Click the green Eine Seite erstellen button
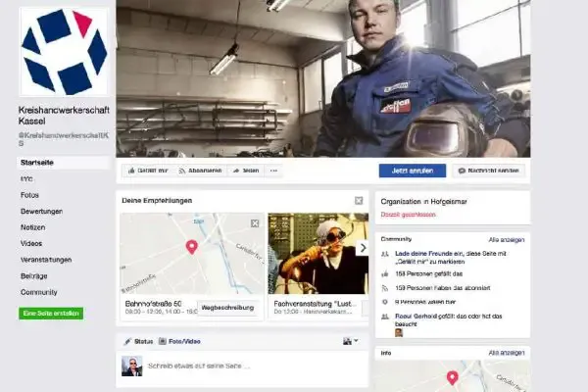Screen dimensions: 588x392 pos(51,314)
